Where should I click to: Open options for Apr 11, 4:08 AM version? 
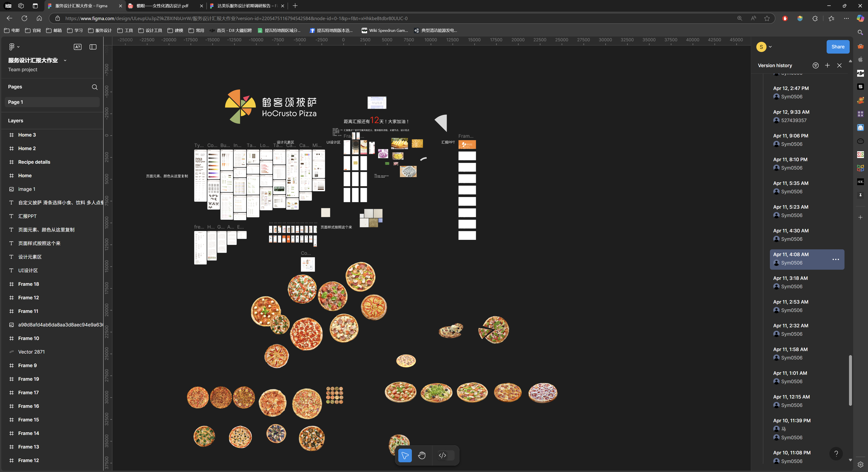point(836,260)
